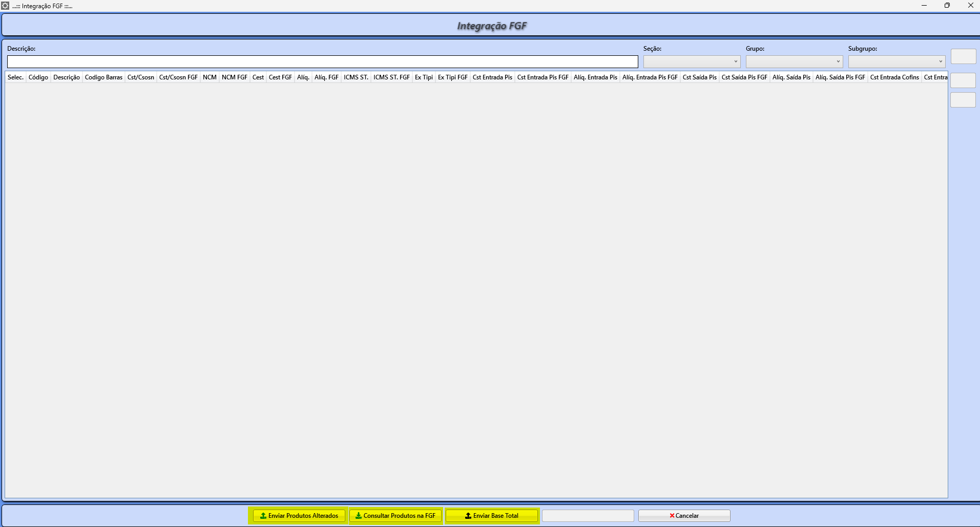Image resolution: width=980 pixels, height=527 pixels.
Task: Cancel using the Cancelar button
Action: coord(684,516)
